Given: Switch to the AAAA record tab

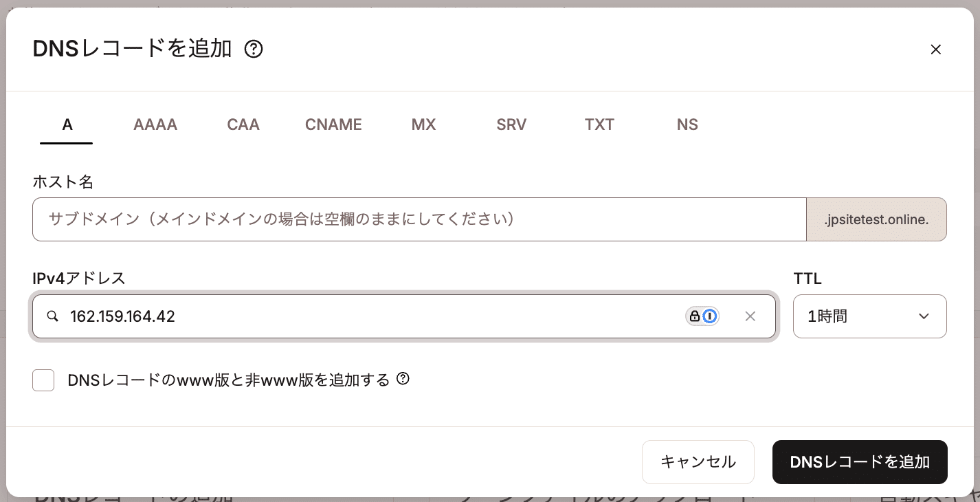Looking at the screenshot, I should pos(155,125).
